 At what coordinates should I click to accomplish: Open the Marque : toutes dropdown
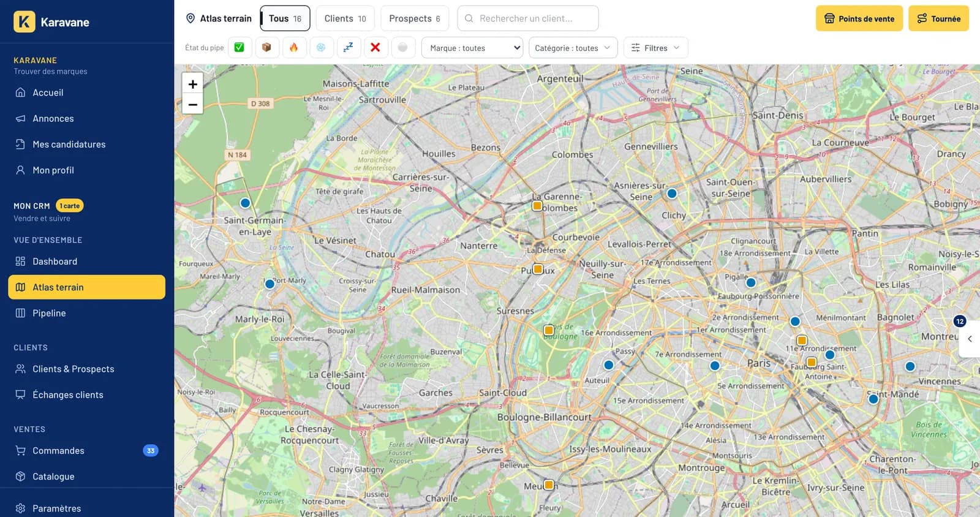(x=472, y=48)
